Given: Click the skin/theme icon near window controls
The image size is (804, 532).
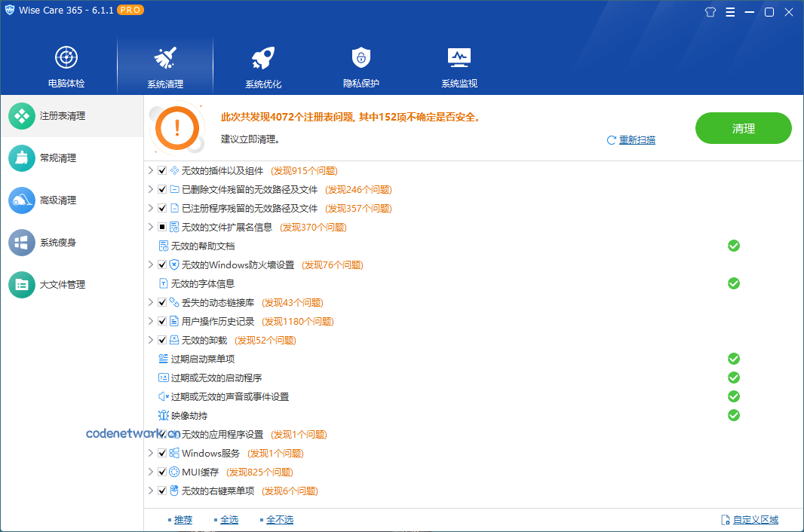Looking at the screenshot, I should coord(710,12).
